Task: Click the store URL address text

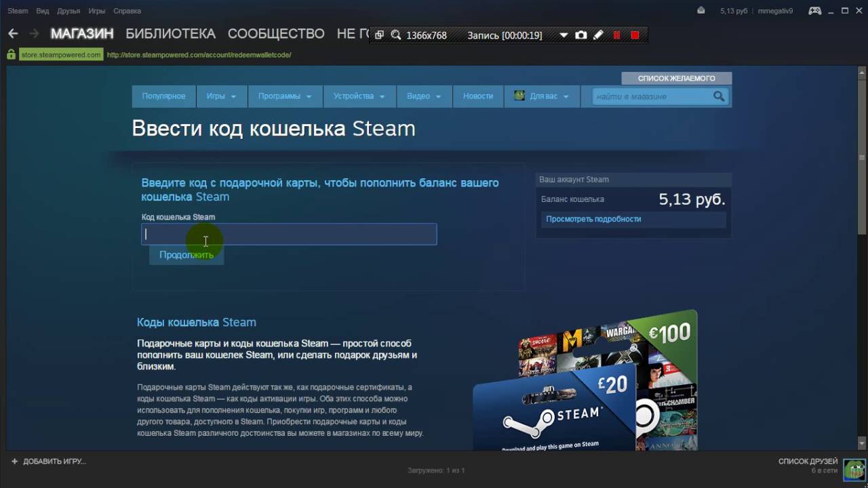Action: coord(199,55)
